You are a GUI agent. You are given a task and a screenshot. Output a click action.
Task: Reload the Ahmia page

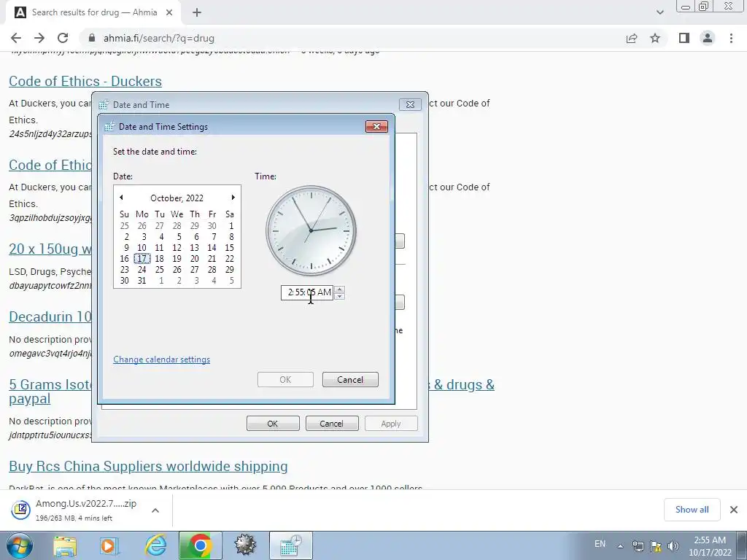[x=63, y=38]
